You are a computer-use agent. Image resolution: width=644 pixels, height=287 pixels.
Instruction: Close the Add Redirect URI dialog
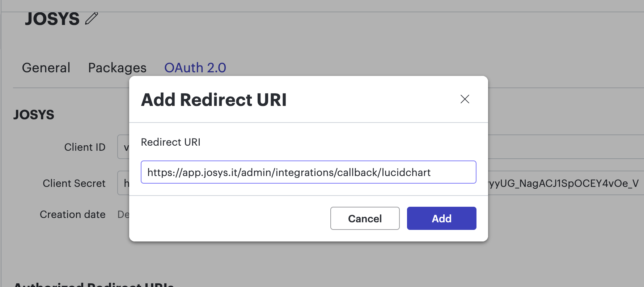465,99
